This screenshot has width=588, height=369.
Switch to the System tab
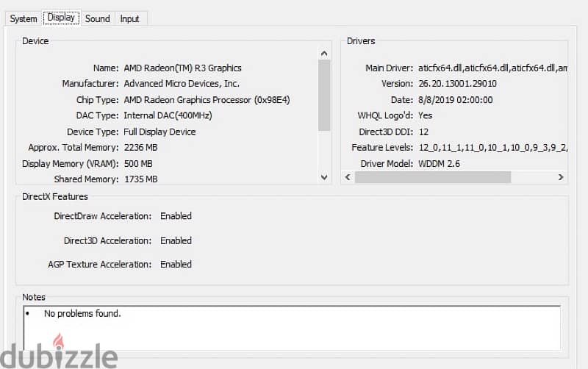coord(24,19)
